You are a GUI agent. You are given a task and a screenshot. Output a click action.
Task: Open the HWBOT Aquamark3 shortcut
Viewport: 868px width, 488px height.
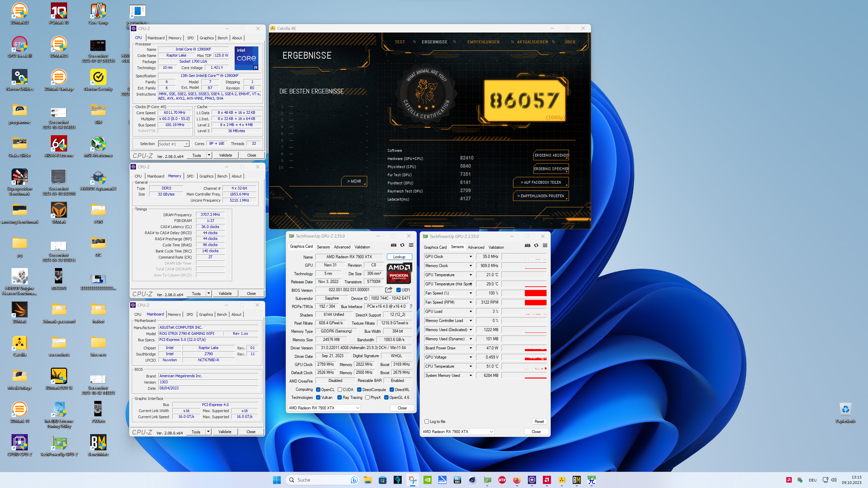pos(98,180)
